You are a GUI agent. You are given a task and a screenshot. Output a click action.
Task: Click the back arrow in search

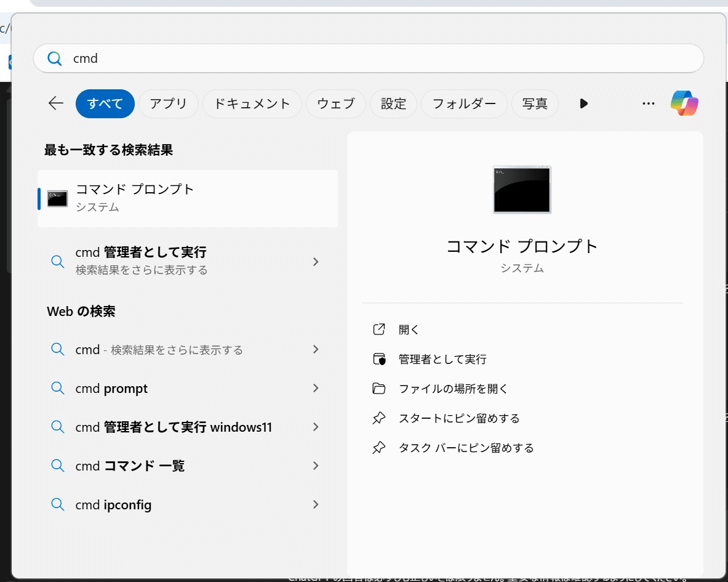click(x=55, y=103)
